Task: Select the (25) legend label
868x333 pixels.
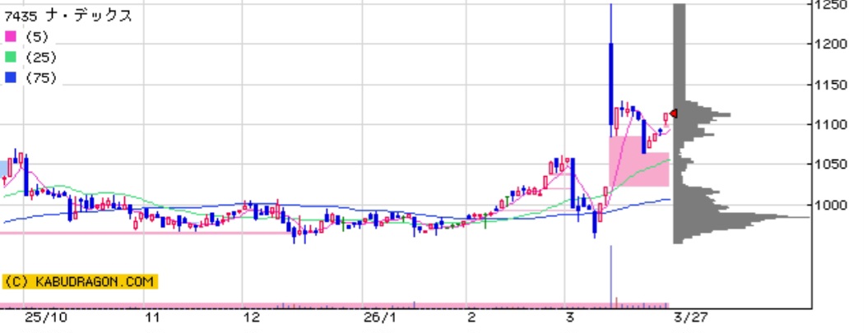Action: click(x=40, y=58)
